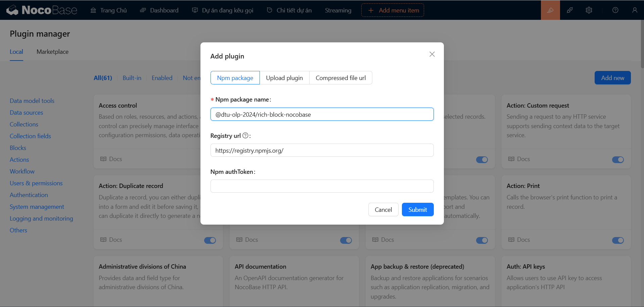Screen dimensions: 644x307
Task: Click the Add menu item button
Action: 393,10
